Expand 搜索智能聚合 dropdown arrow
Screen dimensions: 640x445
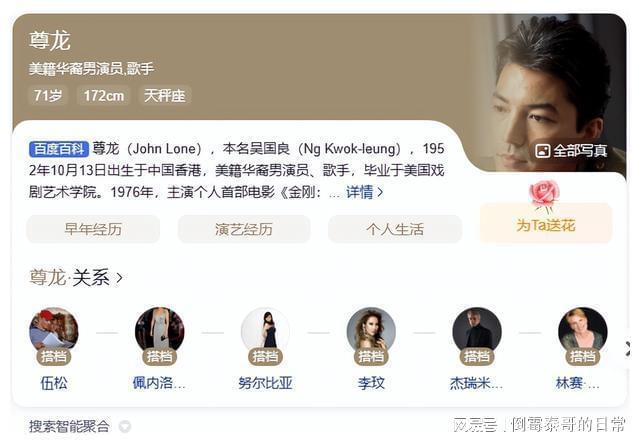tap(124, 427)
